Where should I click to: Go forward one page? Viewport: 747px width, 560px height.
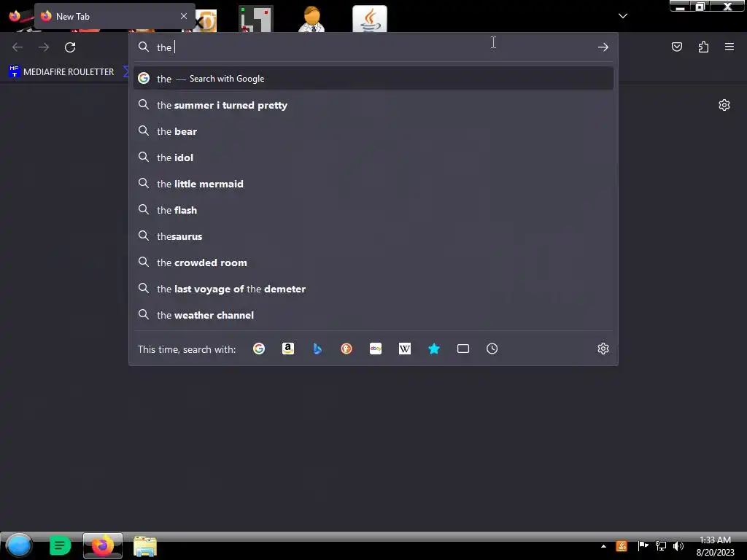tap(44, 47)
